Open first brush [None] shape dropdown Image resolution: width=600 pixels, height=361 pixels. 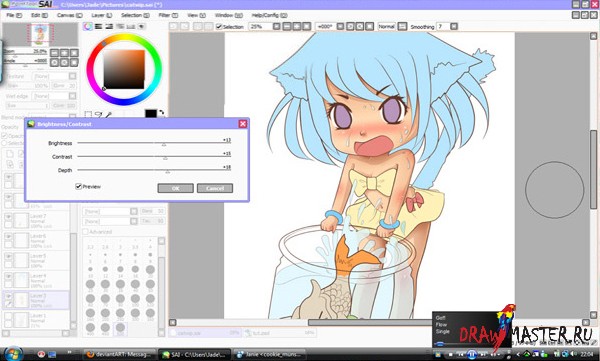[134, 211]
